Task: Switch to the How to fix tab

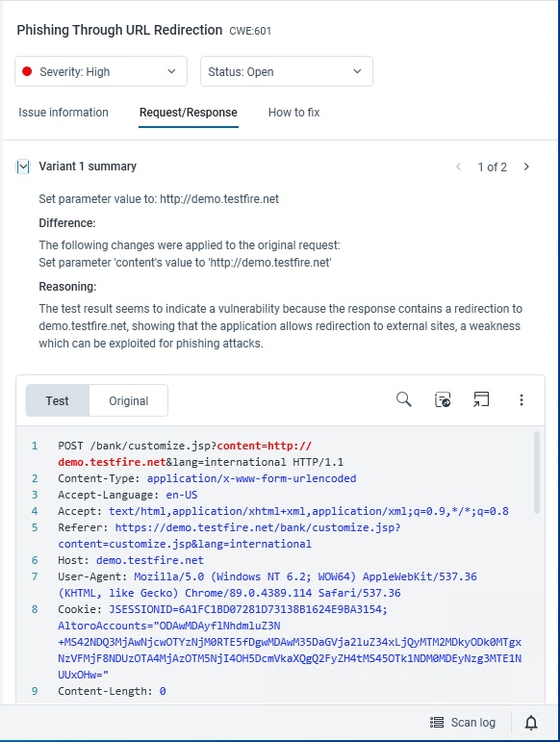Action: pos(293,113)
